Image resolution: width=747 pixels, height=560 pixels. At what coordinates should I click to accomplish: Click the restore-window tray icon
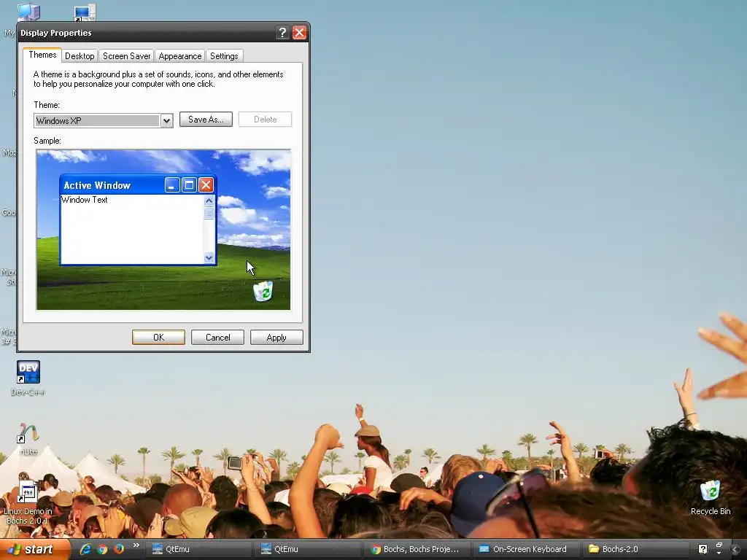click(x=719, y=545)
